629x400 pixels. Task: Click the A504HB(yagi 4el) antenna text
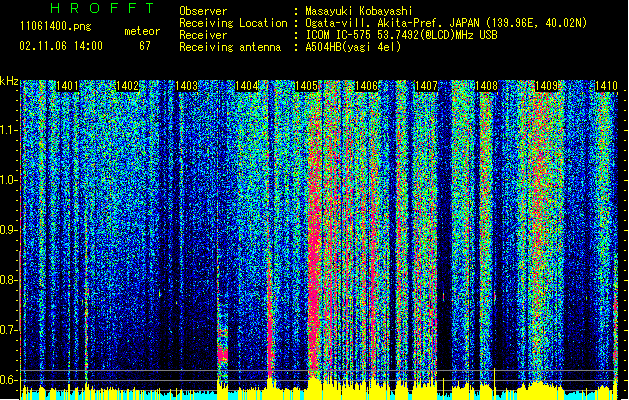pyautogui.click(x=353, y=47)
